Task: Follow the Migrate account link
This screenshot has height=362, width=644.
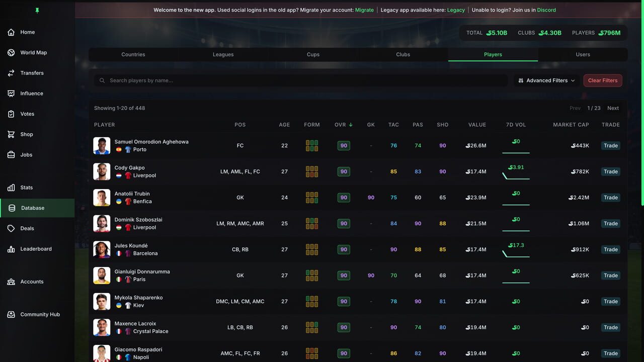Action: 364,10
